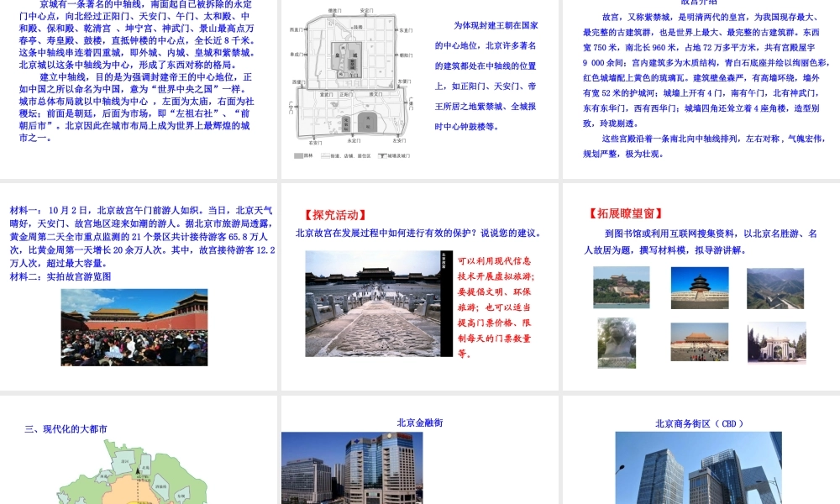Click the white Tsinghua gate photo

[x=777, y=343]
